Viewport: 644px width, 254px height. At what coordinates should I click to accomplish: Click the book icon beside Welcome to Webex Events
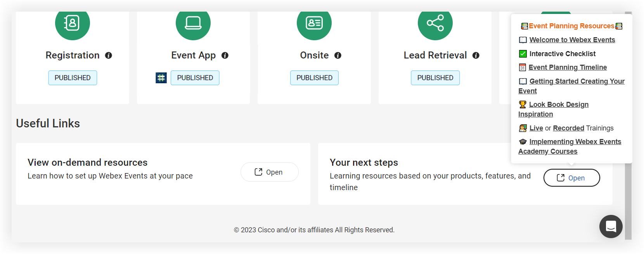pyautogui.click(x=523, y=40)
